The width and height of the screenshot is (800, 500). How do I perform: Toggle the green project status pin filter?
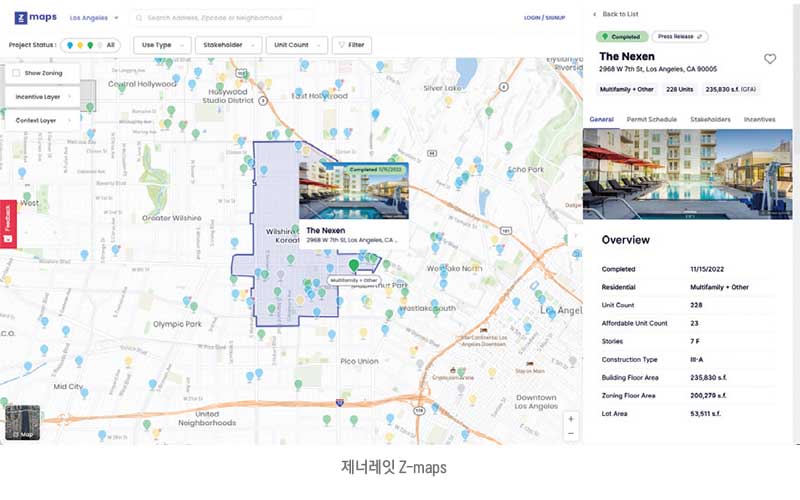90,45
